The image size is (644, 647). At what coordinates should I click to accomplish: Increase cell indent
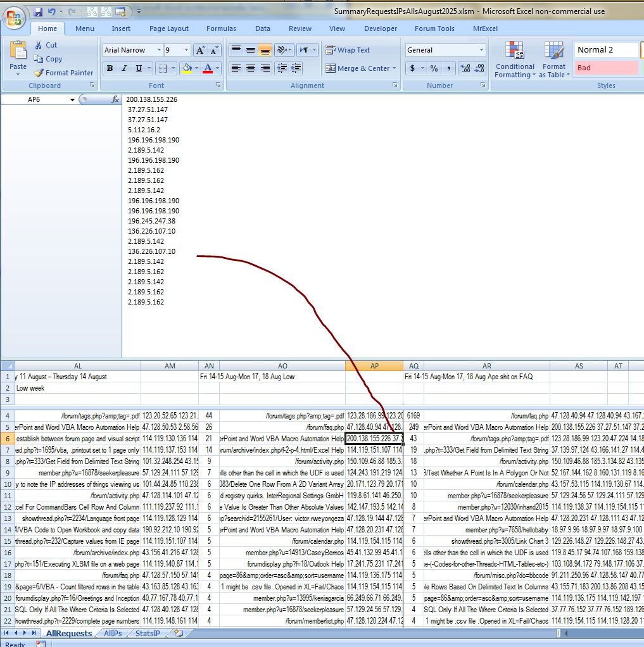click(296, 68)
